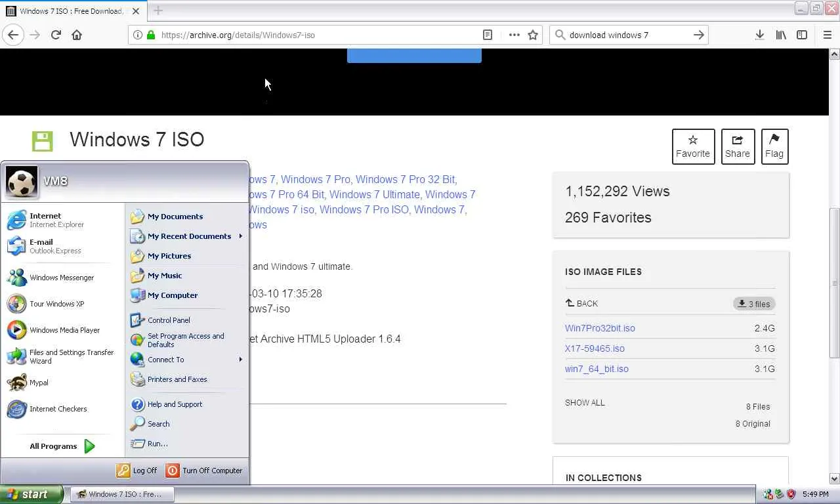This screenshot has height=504, width=840.
Task: Click the 5:49 PM taskbar clock
Action: [x=816, y=494]
